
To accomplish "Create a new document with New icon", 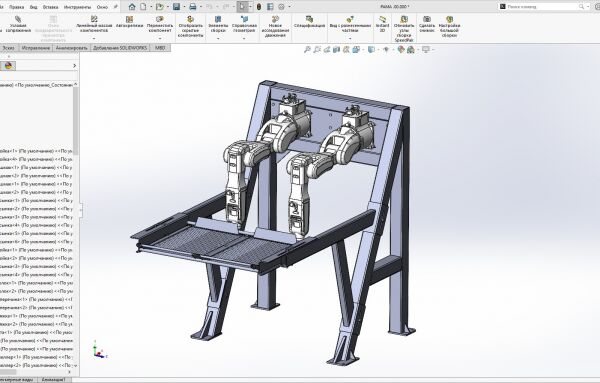I will (143, 7).
